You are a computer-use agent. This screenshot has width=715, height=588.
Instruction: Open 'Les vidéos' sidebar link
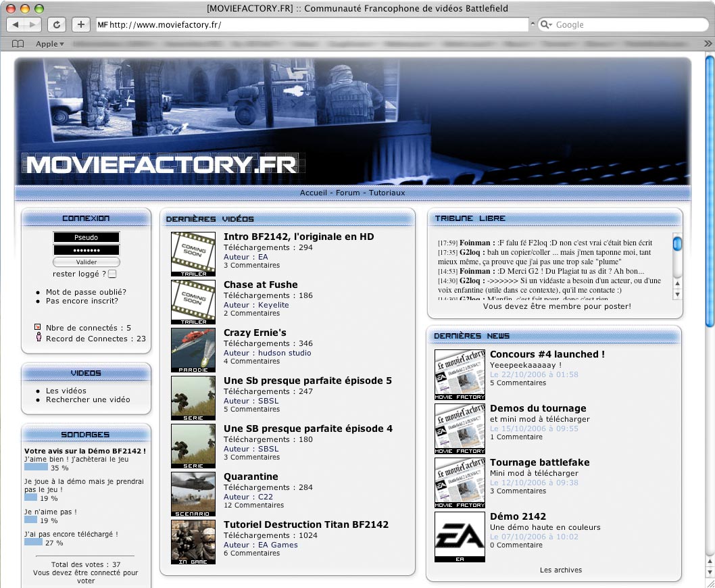click(66, 391)
